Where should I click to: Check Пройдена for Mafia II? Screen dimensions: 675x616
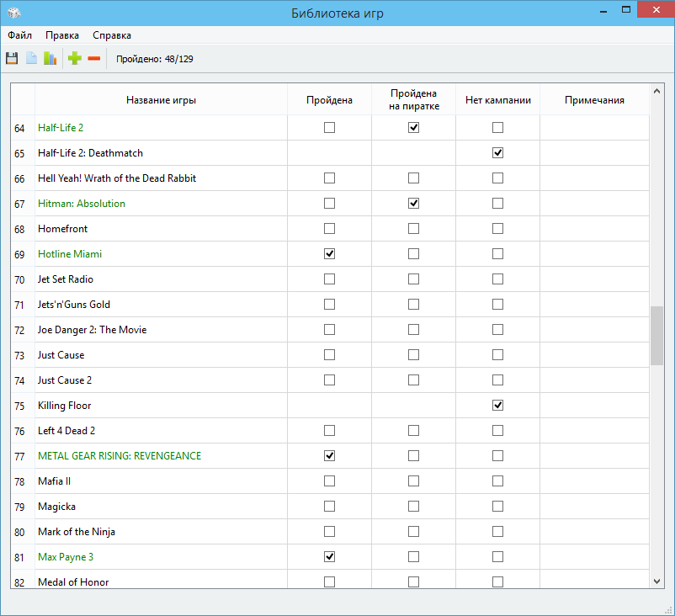pyautogui.click(x=329, y=481)
